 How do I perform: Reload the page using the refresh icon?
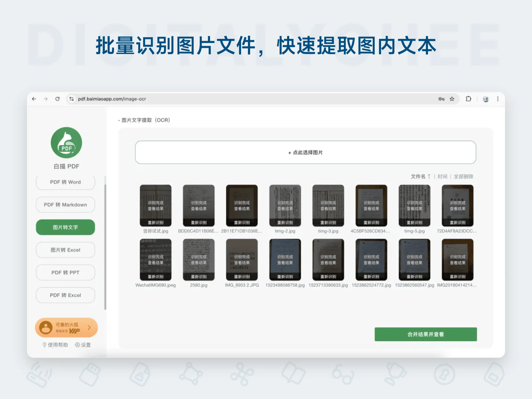pyautogui.click(x=58, y=99)
